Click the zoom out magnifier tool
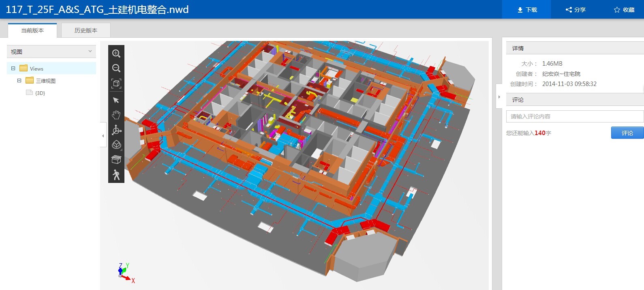Image resolution: width=644 pixels, height=290 pixels. point(116,68)
